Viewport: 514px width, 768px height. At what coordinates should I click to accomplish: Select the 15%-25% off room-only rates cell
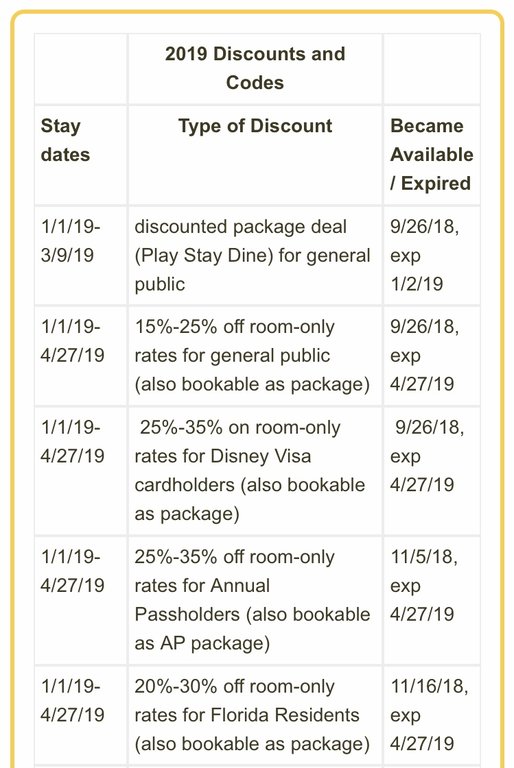tap(252, 356)
